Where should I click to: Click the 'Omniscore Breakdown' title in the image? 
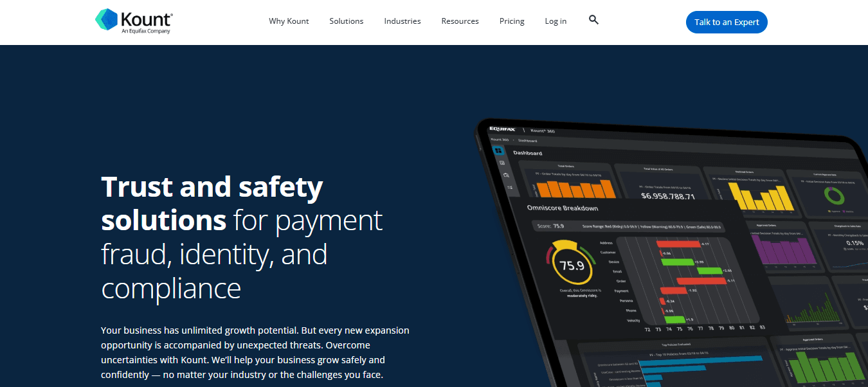click(x=563, y=208)
